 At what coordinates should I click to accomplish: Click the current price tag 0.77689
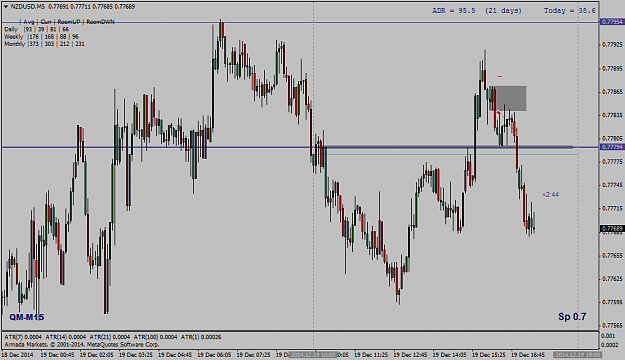[x=612, y=229]
